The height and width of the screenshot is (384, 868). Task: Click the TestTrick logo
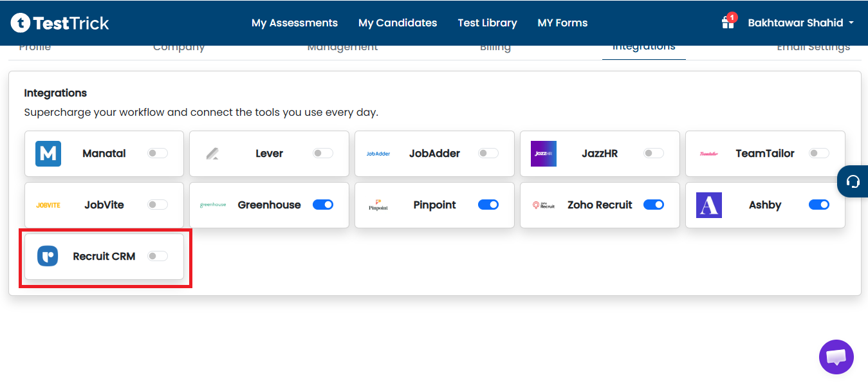[x=60, y=23]
